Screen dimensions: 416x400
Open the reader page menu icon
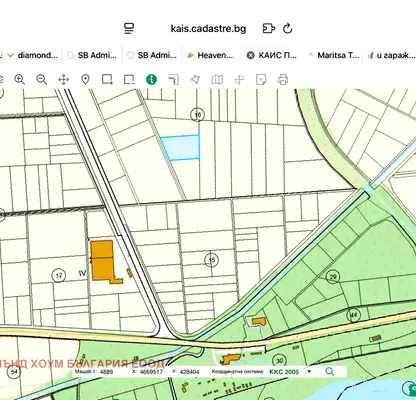[x=129, y=29]
